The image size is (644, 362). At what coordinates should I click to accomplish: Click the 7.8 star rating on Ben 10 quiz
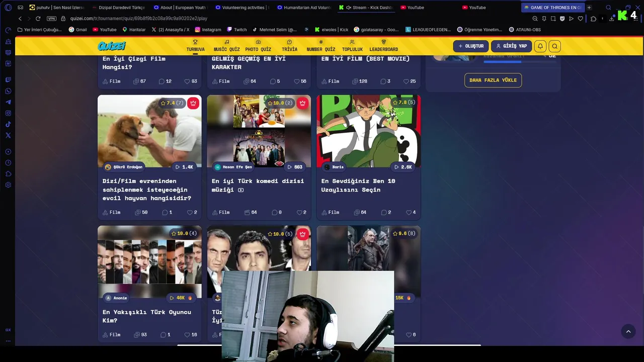404,103
